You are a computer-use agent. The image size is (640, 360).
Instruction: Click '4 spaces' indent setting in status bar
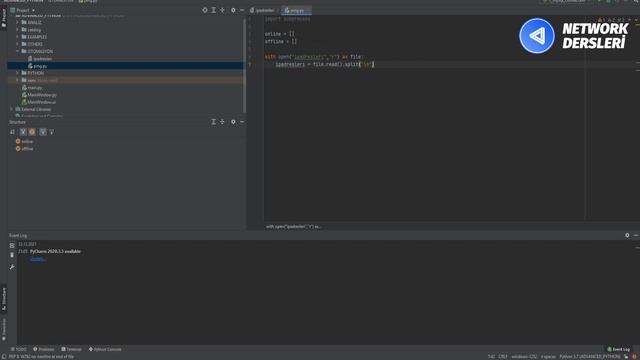(x=548, y=357)
